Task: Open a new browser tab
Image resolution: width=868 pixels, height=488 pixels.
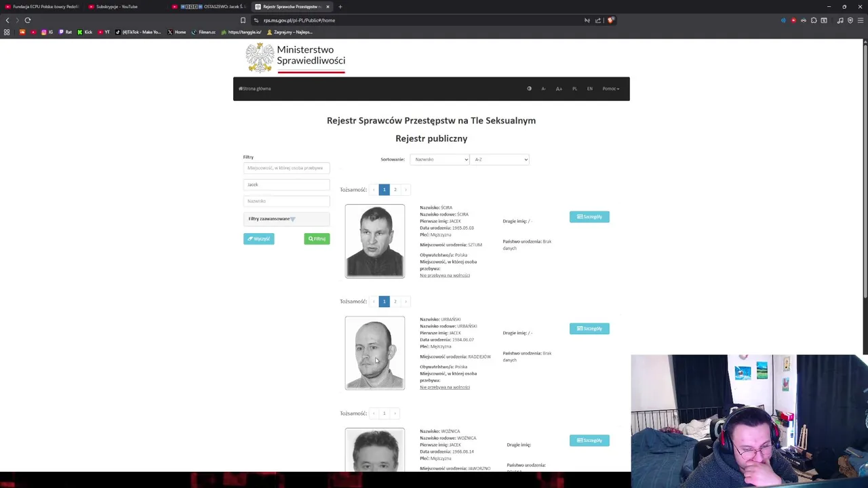Action: pos(340,7)
